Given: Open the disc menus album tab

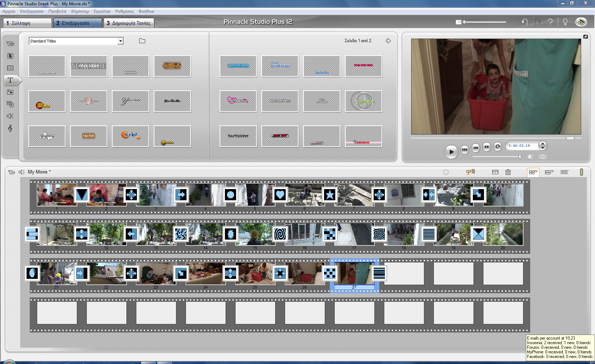Looking at the screenshot, I should (10, 104).
